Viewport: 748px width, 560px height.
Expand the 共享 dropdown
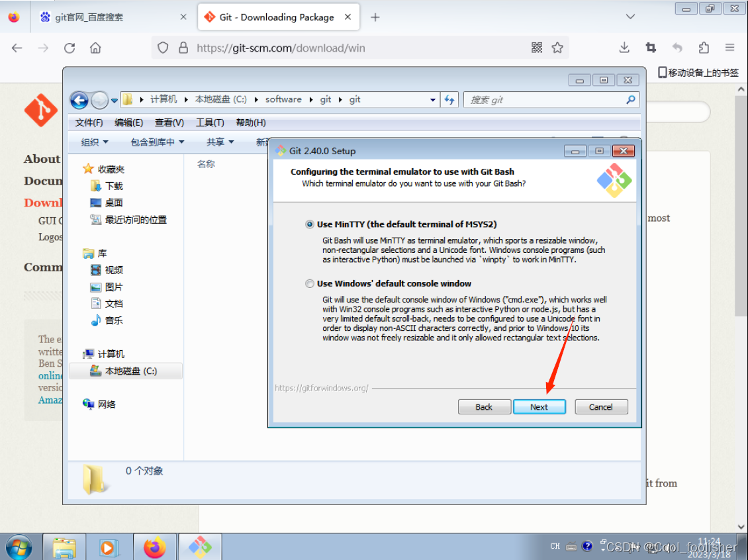[220, 142]
